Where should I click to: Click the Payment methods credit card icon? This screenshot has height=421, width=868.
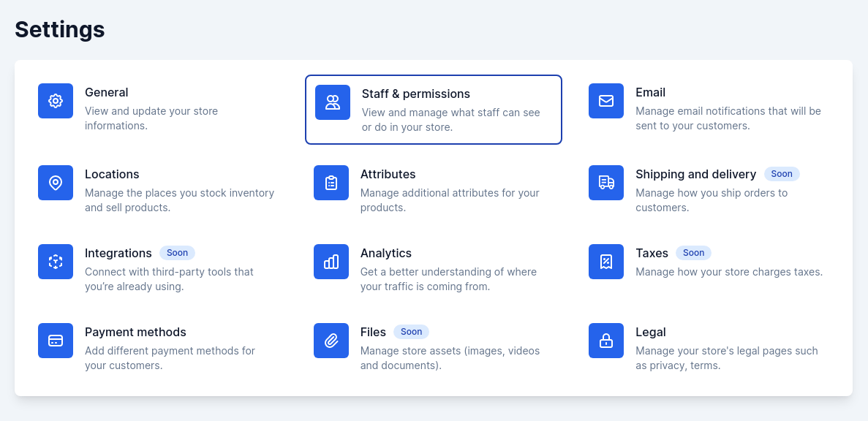(56, 341)
